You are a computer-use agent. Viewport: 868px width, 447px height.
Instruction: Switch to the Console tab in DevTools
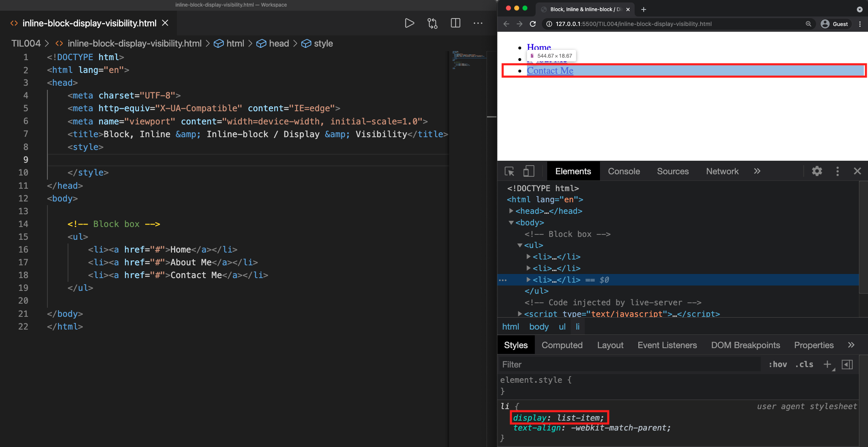(x=623, y=171)
